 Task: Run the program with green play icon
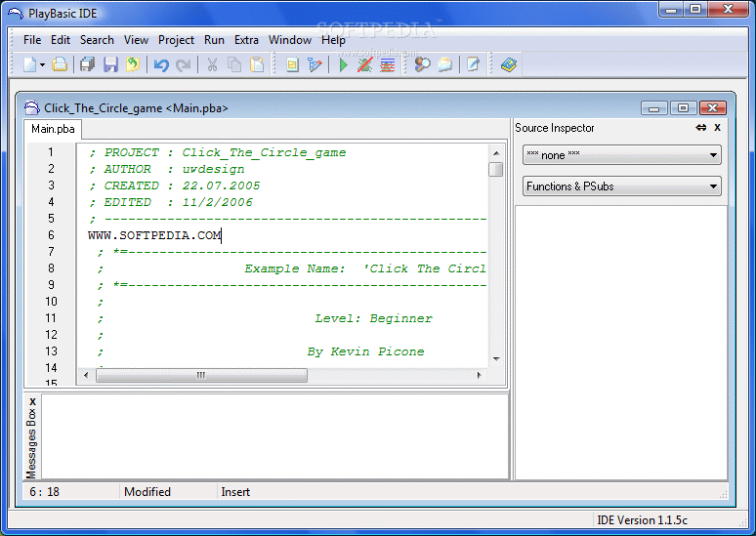tap(343, 64)
